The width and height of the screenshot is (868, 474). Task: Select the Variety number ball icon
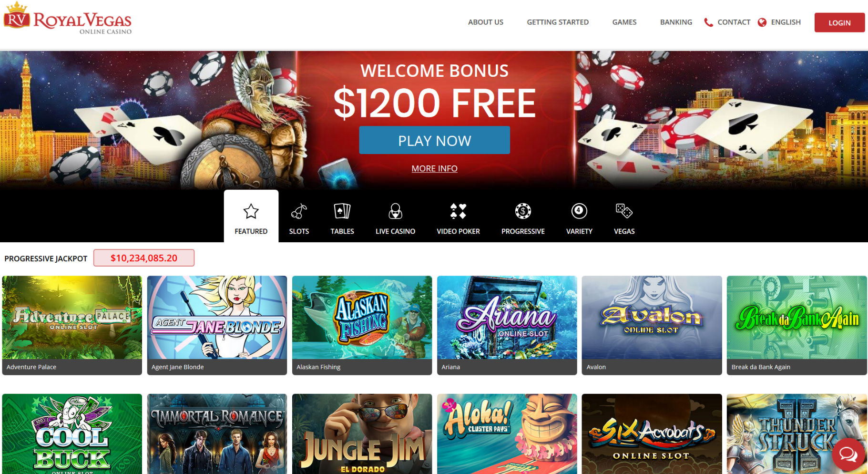579,211
